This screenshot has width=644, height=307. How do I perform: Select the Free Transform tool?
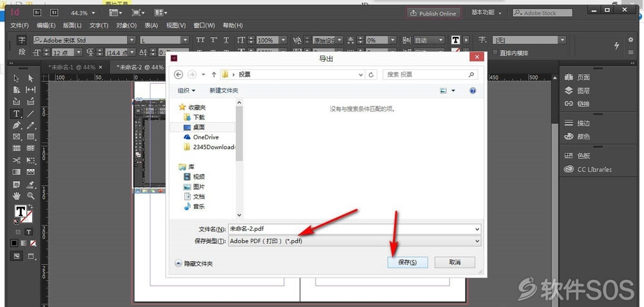click(x=30, y=160)
